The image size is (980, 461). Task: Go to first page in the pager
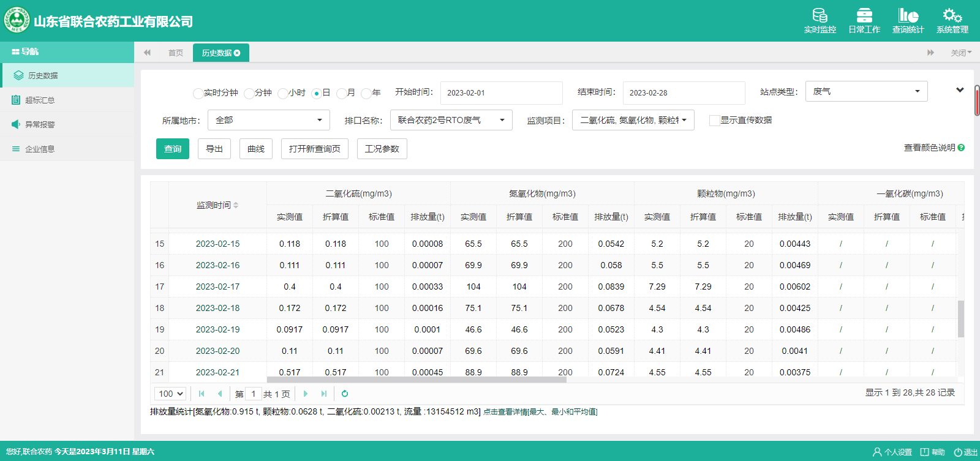click(202, 394)
